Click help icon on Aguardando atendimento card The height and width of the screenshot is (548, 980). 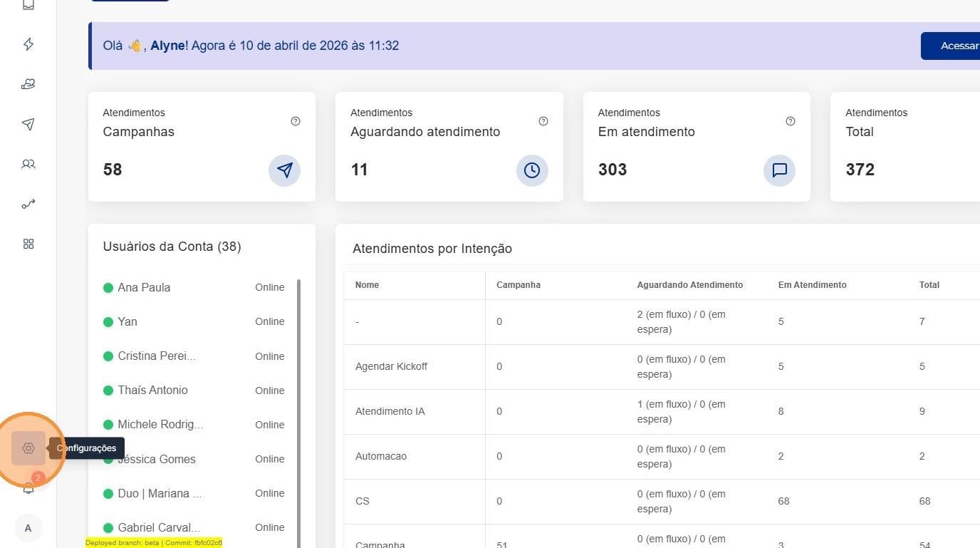pyautogui.click(x=543, y=121)
